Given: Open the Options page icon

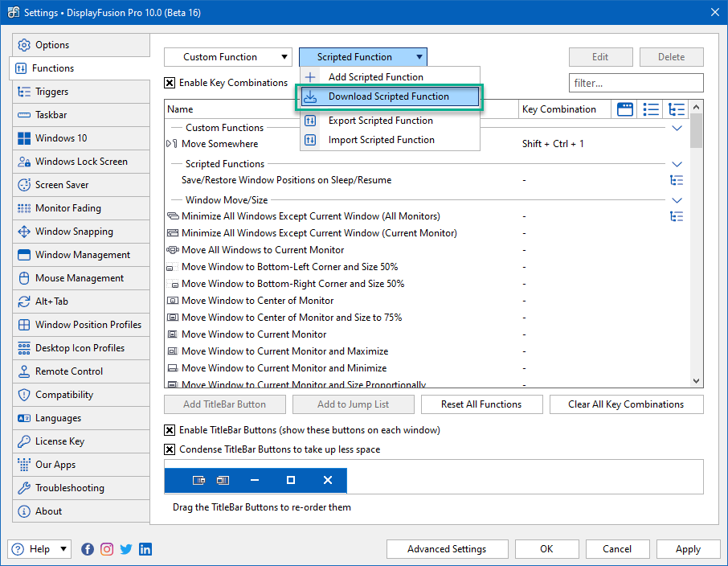Looking at the screenshot, I should pyautogui.click(x=23, y=45).
